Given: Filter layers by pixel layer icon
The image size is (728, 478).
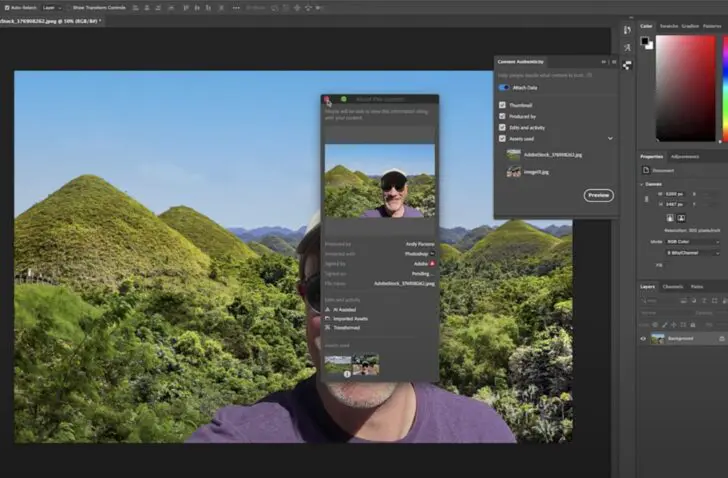Looking at the screenshot, I should [683, 301].
